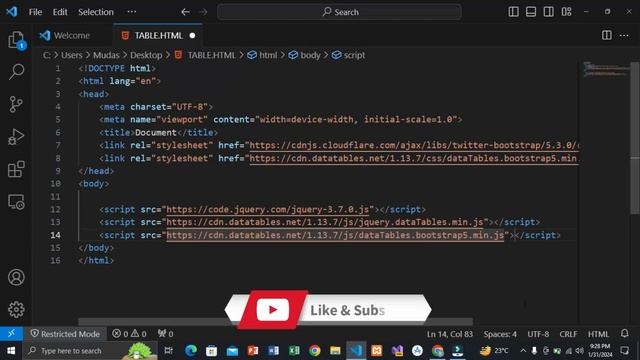Toggle the secondary side bar layout icon
Screen dimensions: 640x360
pos(549,11)
